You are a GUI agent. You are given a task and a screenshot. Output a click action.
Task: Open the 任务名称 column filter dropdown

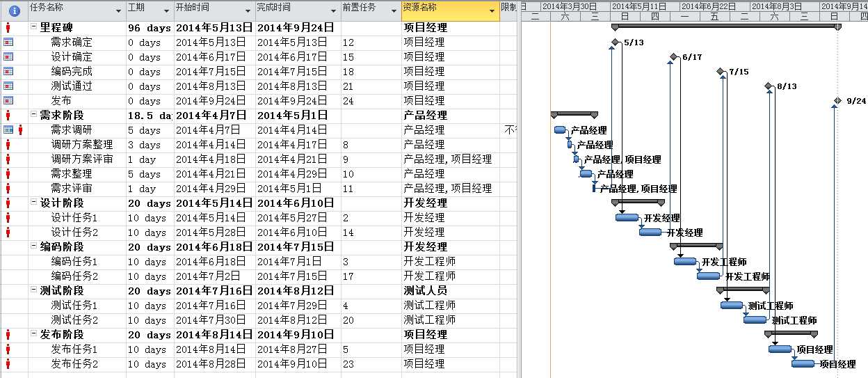pos(118,11)
